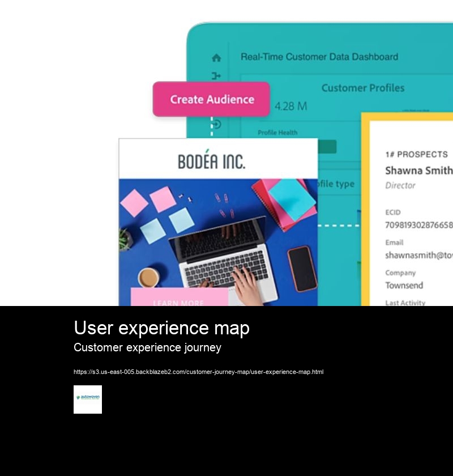Click the Bodéa Inc. logo header
The width and height of the screenshot is (453, 476).
(212, 161)
